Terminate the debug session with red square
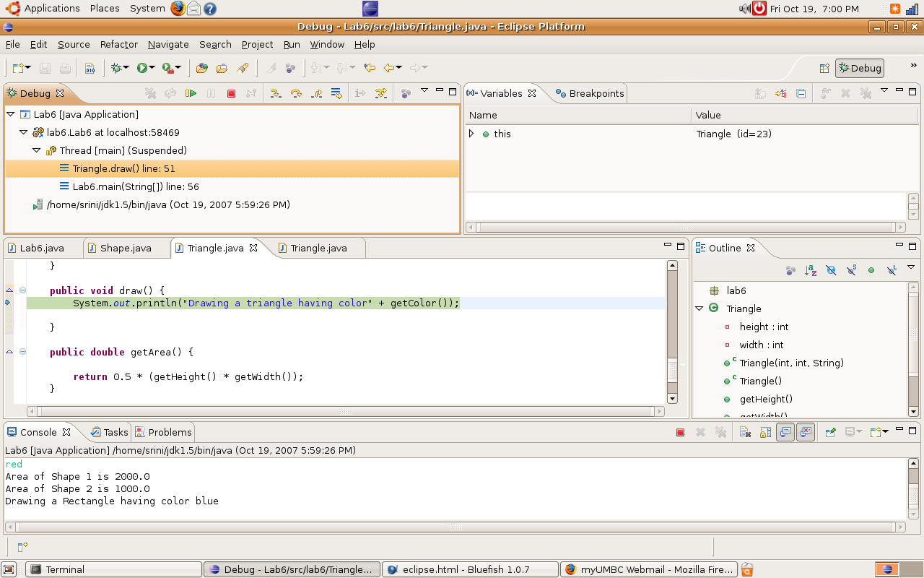This screenshot has width=924, height=578. click(x=231, y=93)
